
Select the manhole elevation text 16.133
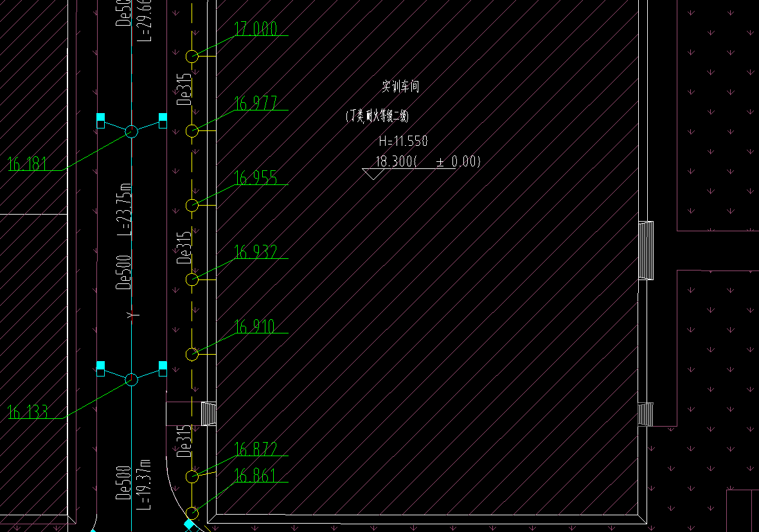click(28, 412)
